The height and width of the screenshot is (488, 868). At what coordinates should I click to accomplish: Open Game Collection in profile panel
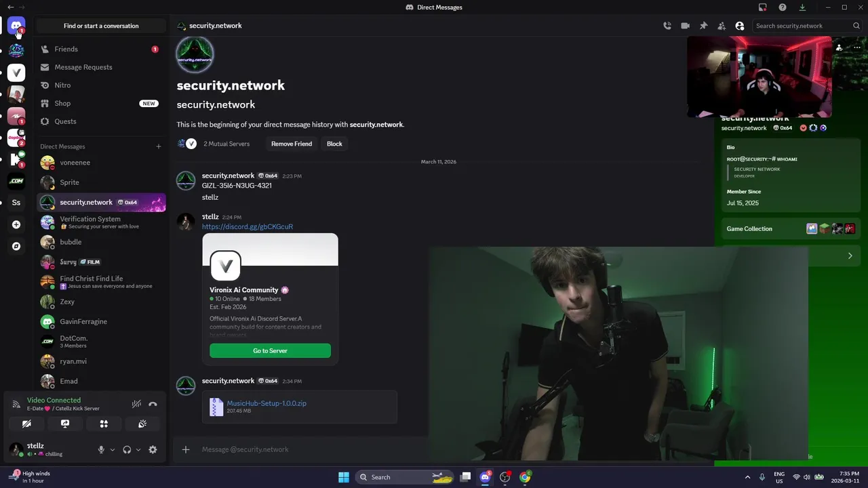click(791, 228)
